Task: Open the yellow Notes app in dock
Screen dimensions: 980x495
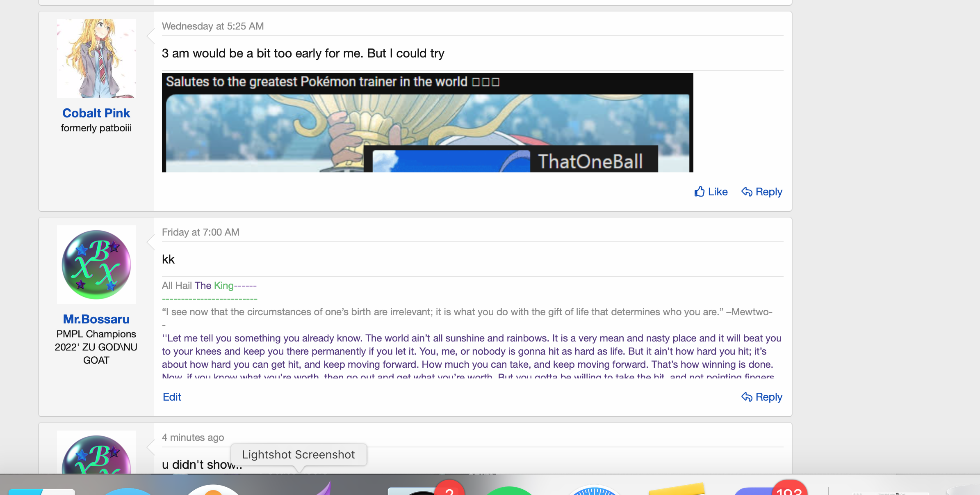Action: (677, 489)
